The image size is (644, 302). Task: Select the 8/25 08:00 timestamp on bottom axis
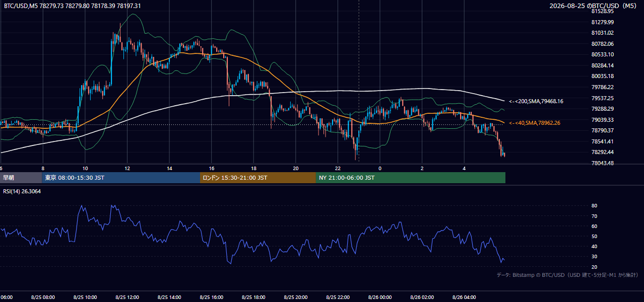43,297
